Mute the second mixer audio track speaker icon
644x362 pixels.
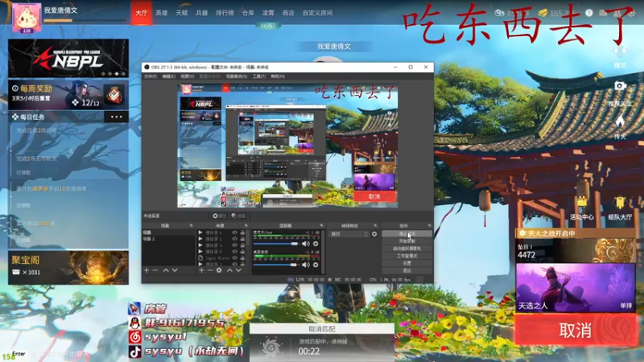coord(306,265)
